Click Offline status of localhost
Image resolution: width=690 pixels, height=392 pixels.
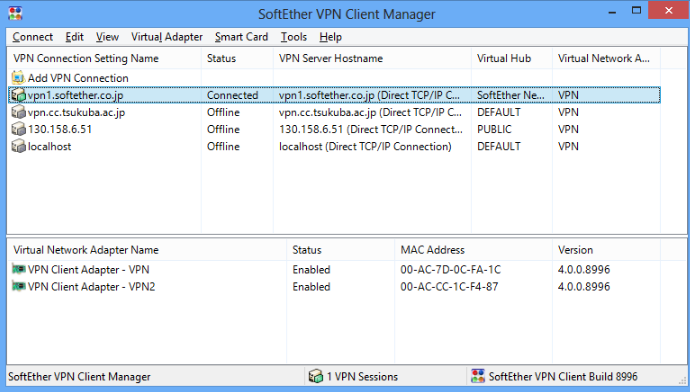223,147
